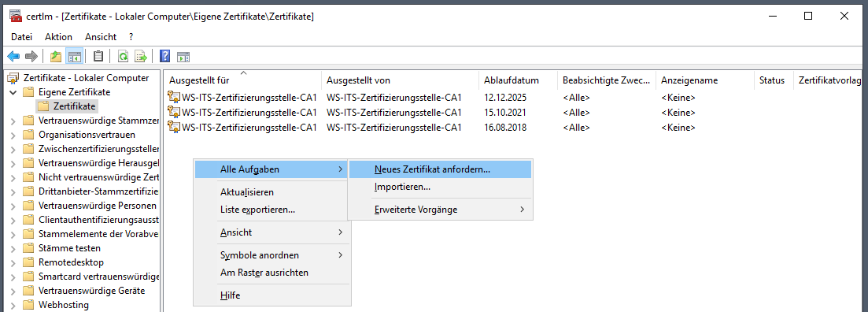Click the Webhosting folder icon
This screenshot has height=312, width=868.
tap(29, 305)
